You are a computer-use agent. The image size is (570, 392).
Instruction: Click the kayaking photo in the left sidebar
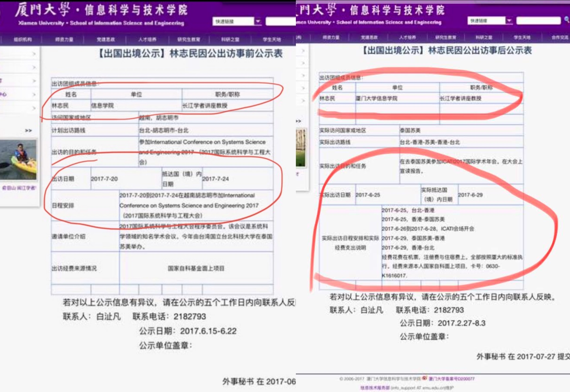18,160
